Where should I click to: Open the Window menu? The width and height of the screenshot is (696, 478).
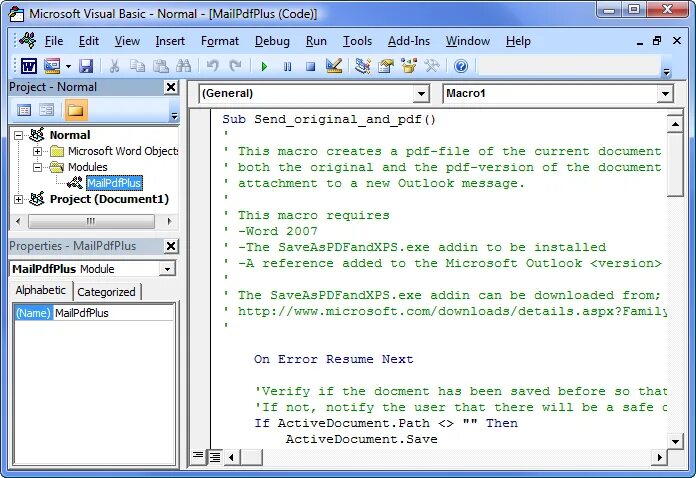click(468, 41)
